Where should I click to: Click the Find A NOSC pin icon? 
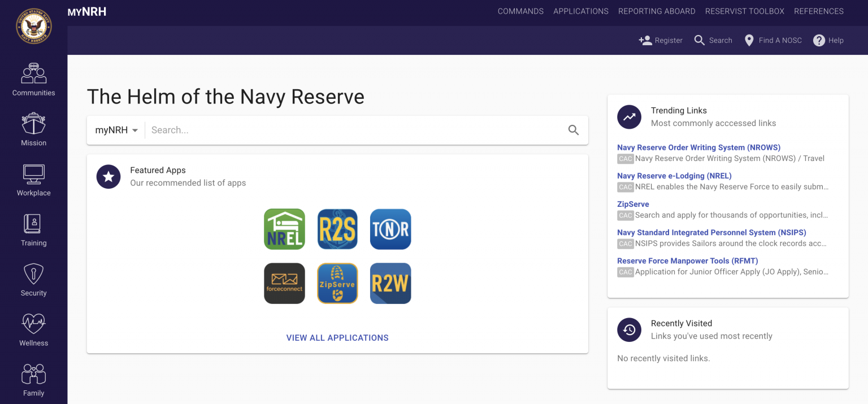[749, 40]
